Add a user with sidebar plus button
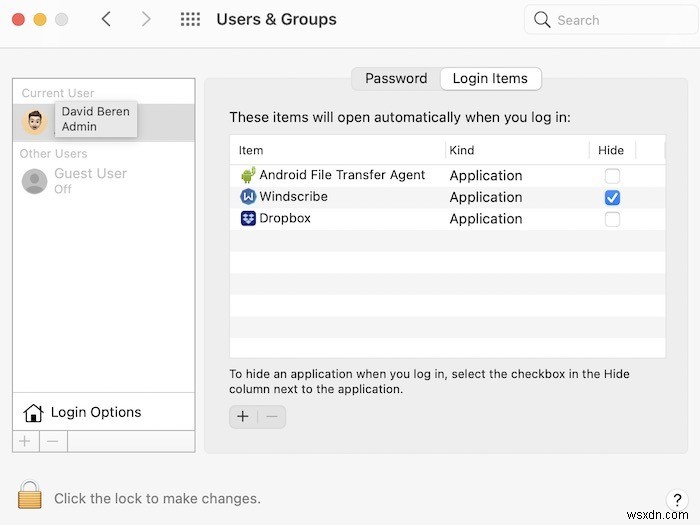The height and width of the screenshot is (525, 700). point(25,442)
